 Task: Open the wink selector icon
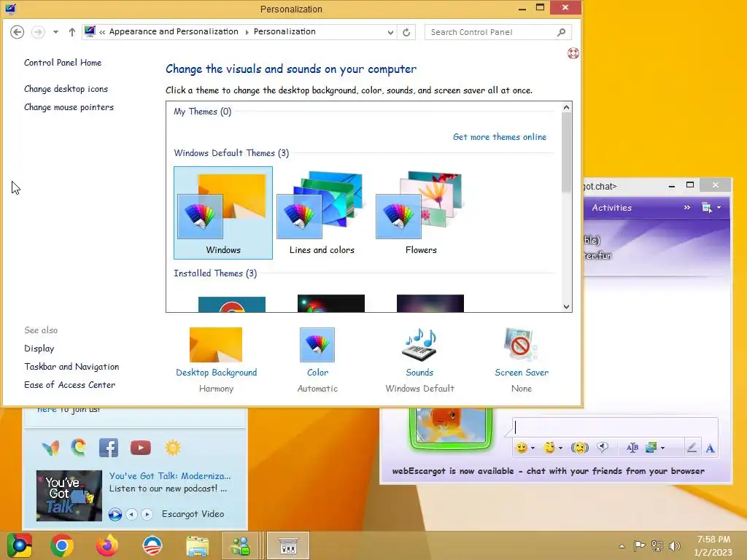point(550,448)
